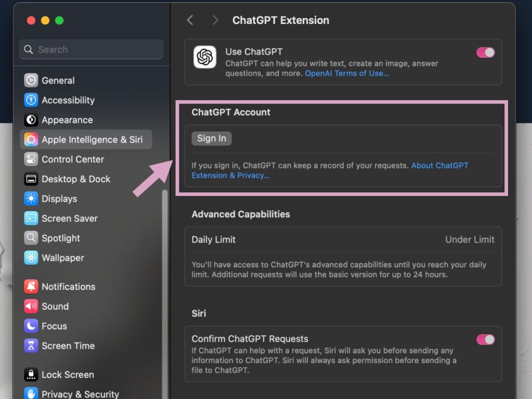The width and height of the screenshot is (532, 399).
Task: Click the Appearance sidebar icon
Action: pos(31,120)
